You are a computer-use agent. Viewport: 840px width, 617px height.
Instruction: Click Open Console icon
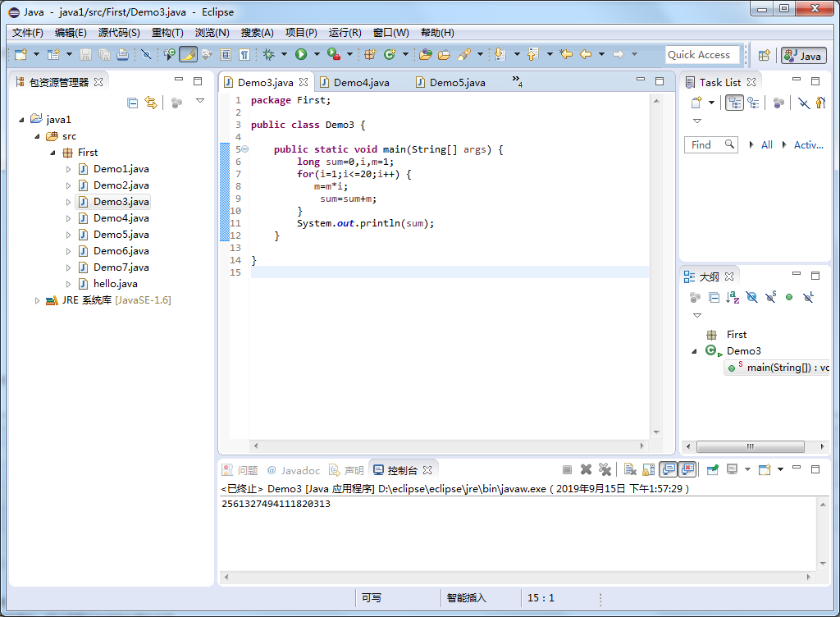point(765,469)
